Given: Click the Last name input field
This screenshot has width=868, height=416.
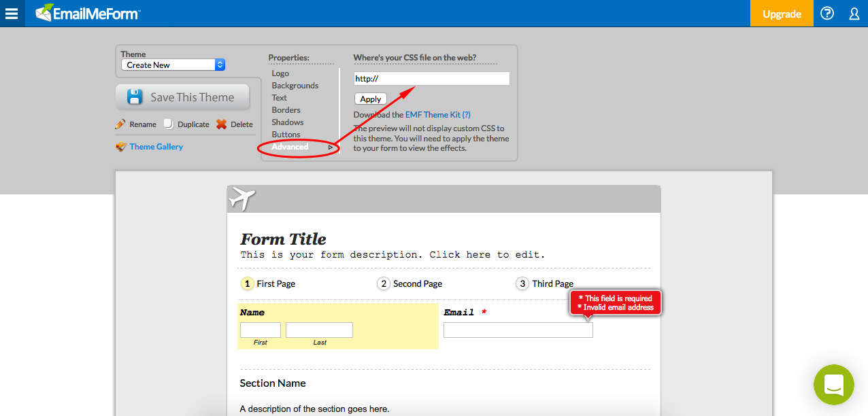Looking at the screenshot, I should (x=319, y=330).
